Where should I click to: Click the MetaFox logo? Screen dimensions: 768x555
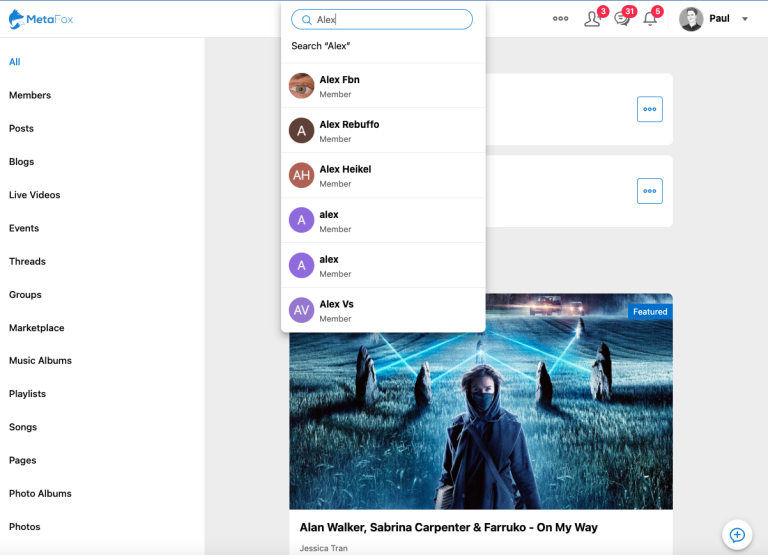click(41, 19)
